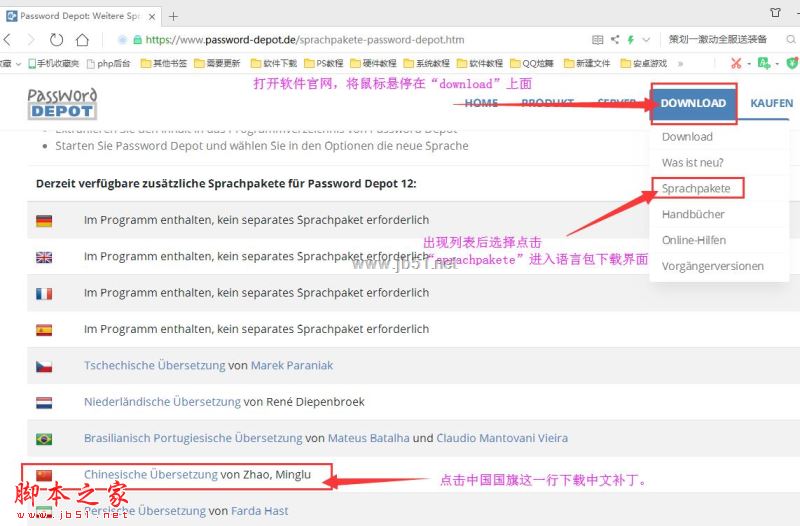
Task: Show more bookmarks via double chevron
Action: point(680,64)
